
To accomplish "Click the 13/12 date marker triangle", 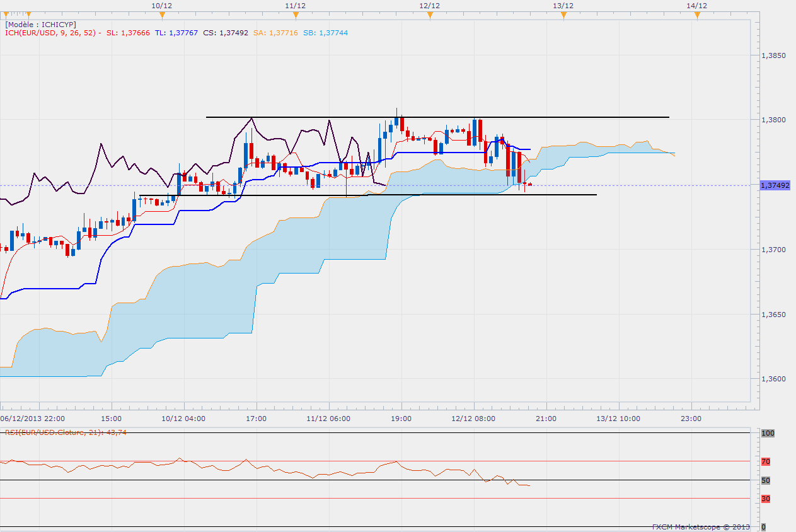I will click(563, 14).
